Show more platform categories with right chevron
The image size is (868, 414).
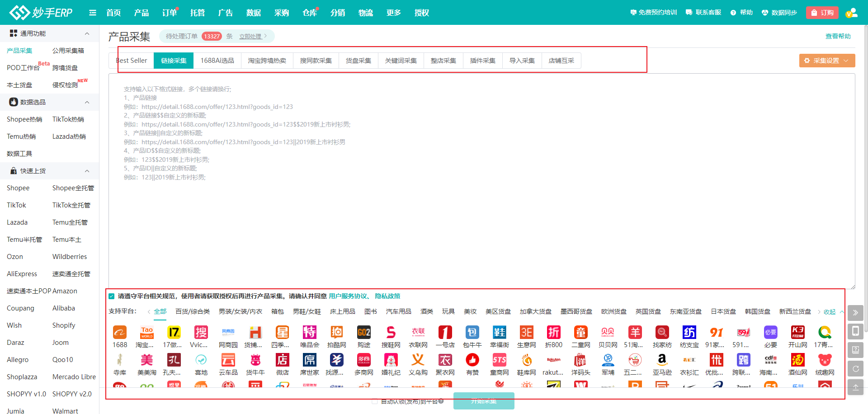tap(819, 312)
